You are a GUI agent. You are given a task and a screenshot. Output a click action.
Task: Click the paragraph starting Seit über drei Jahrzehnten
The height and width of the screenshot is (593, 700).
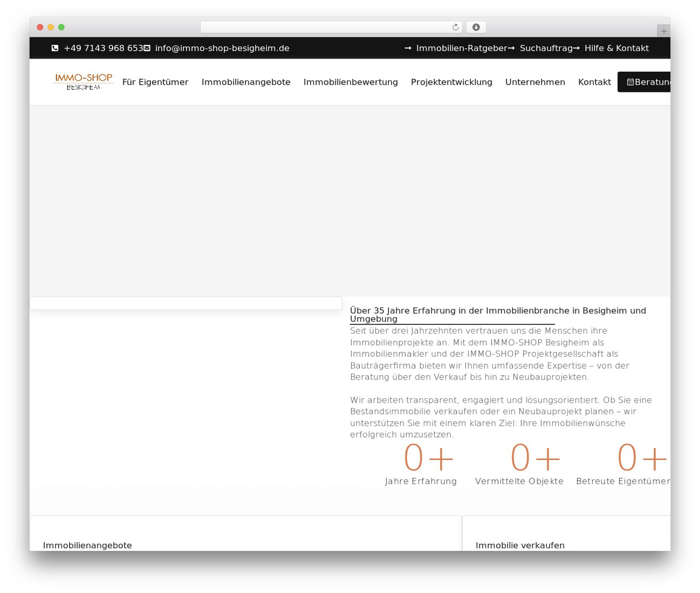pos(490,354)
